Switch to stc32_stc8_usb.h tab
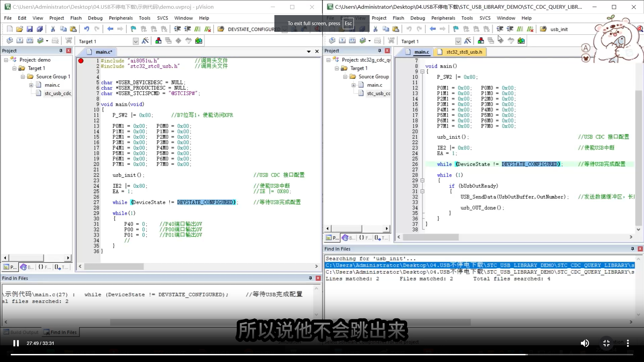 [460, 52]
